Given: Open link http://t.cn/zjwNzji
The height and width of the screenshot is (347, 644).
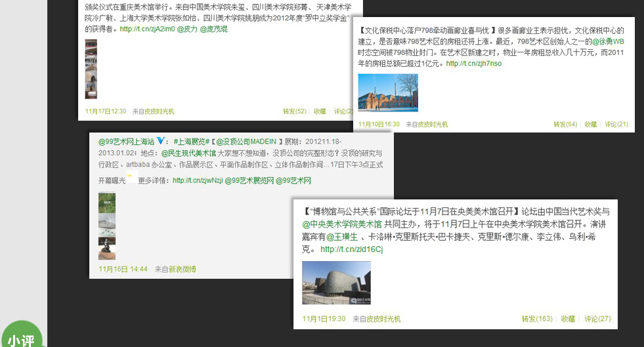Looking at the screenshot, I should 198,180.
